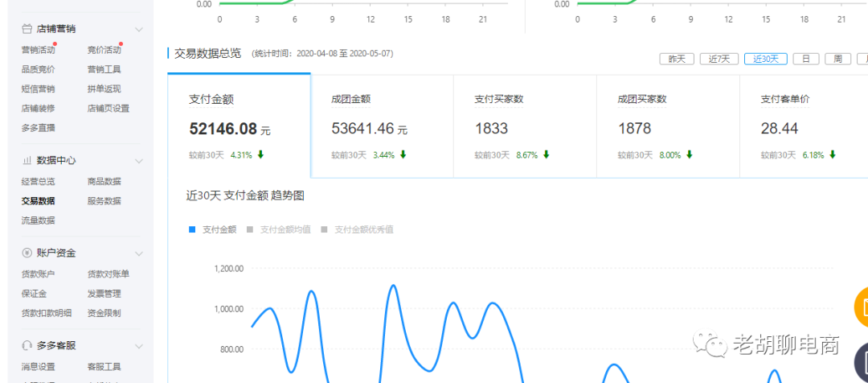The image size is (868, 383).
Task: Click the 4.31% decrease indicator
Action: [x=247, y=155]
